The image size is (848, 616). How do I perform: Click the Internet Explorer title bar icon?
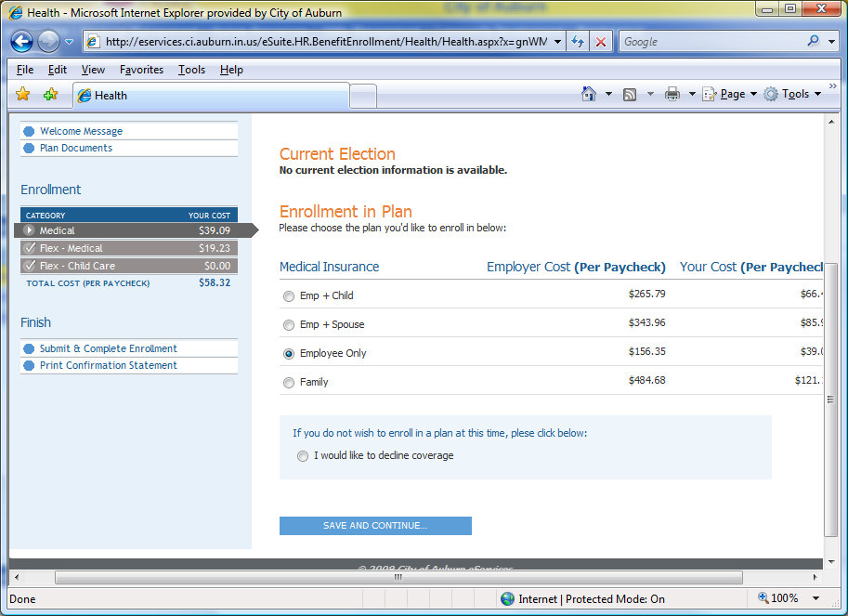click(x=16, y=12)
